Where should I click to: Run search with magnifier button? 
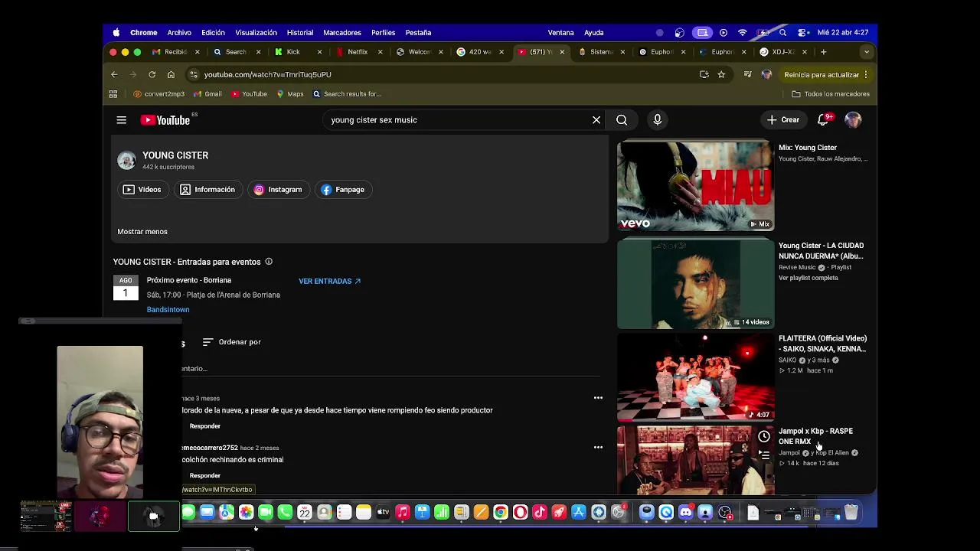click(x=622, y=120)
